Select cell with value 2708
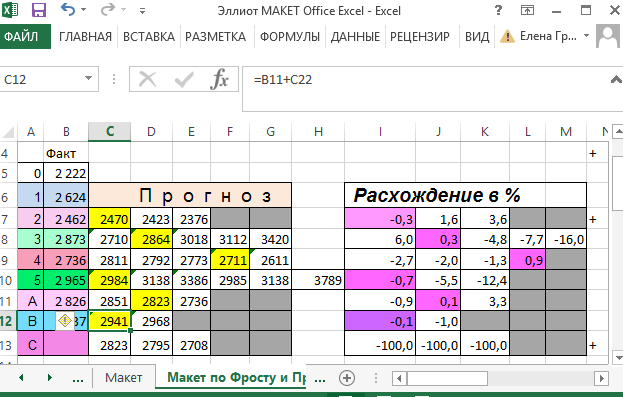 pos(192,344)
